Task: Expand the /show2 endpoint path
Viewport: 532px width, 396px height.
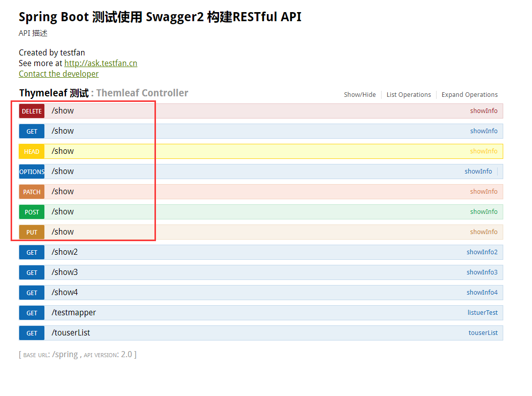Action: pyautogui.click(x=65, y=252)
